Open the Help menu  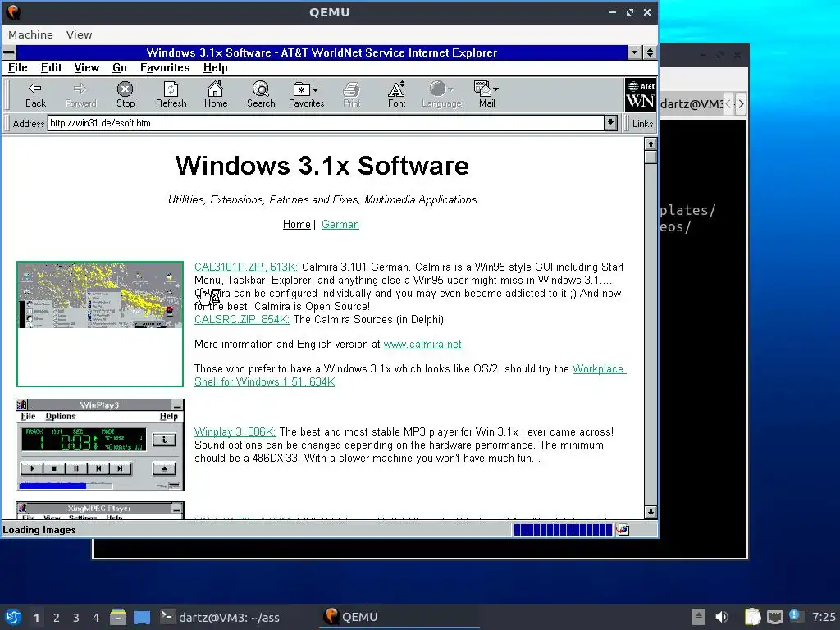click(x=216, y=68)
